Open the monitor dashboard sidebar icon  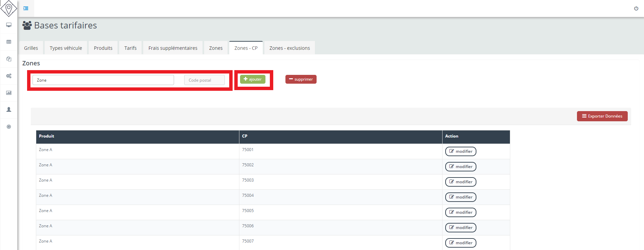click(x=9, y=25)
